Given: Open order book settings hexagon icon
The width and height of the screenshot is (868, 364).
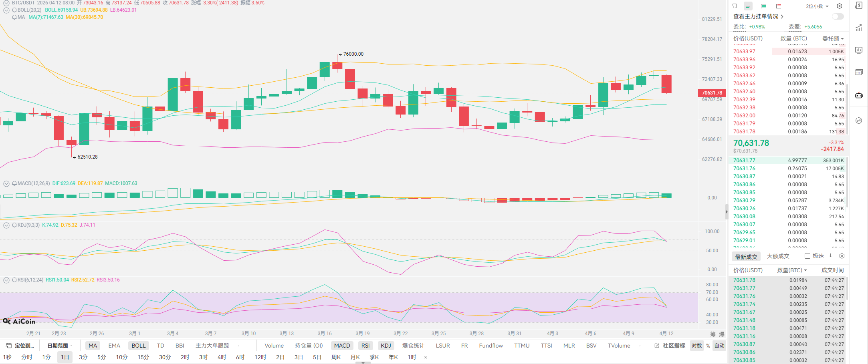Looking at the screenshot, I should 840,6.
